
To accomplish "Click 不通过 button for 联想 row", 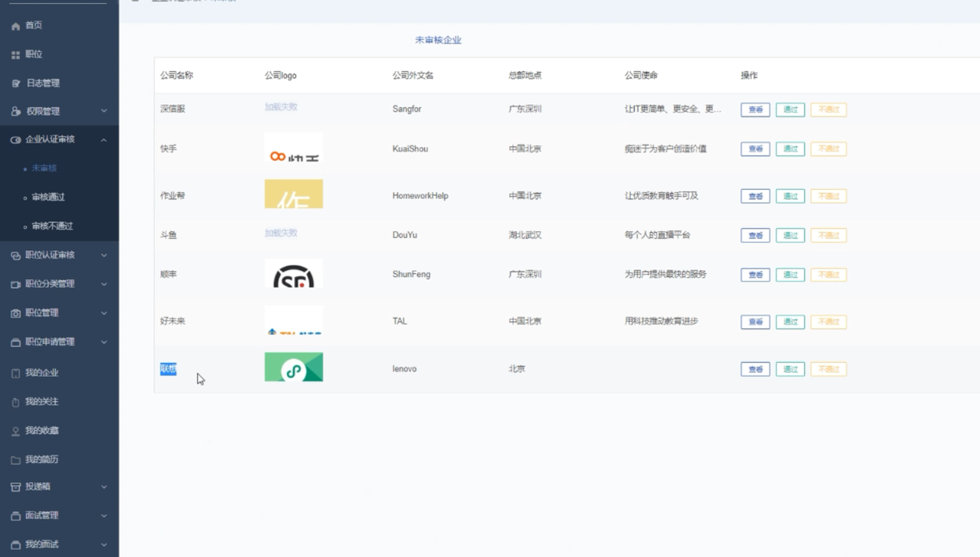I will (828, 370).
